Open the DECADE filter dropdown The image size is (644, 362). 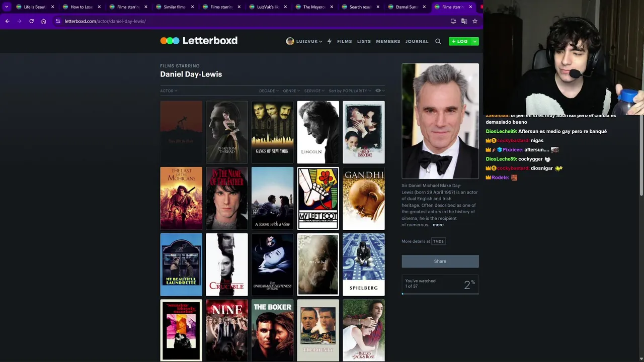pos(269,91)
